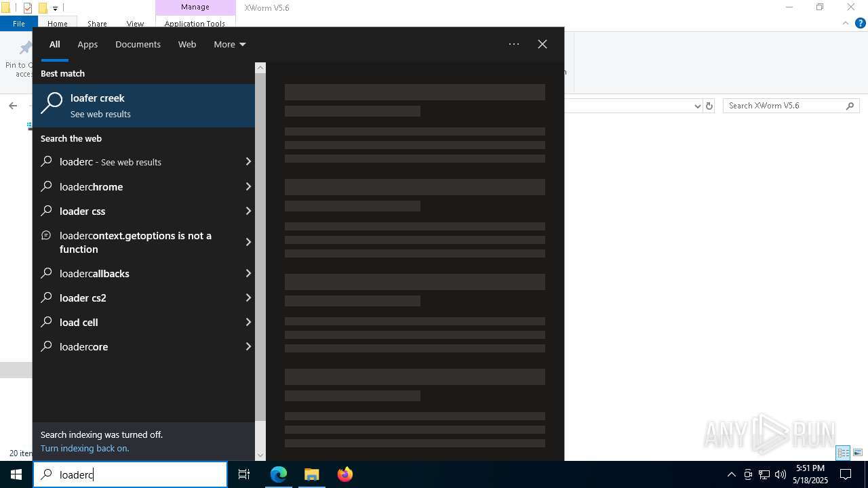
Task: Select the Manage contextual tab
Action: click(195, 7)
